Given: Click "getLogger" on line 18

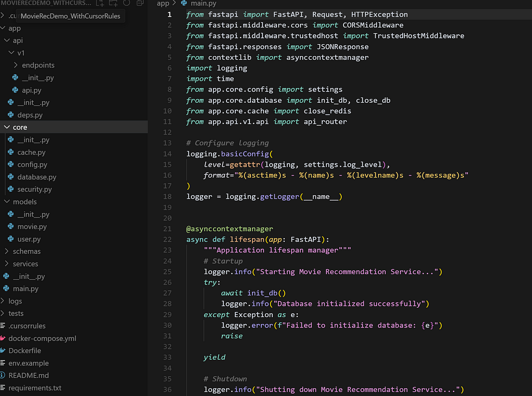Looking at the screenshot, I should (x=280, y=197).
